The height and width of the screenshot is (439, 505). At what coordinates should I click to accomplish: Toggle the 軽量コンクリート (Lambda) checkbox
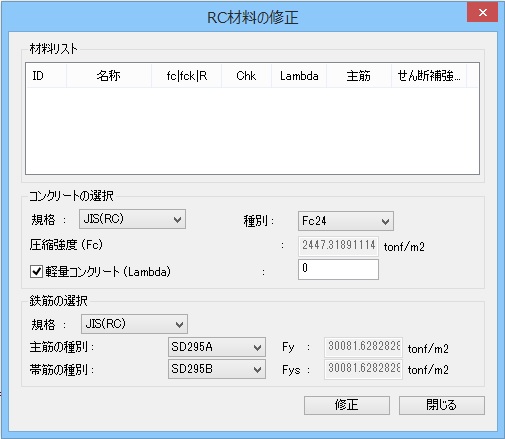(36, 271)
